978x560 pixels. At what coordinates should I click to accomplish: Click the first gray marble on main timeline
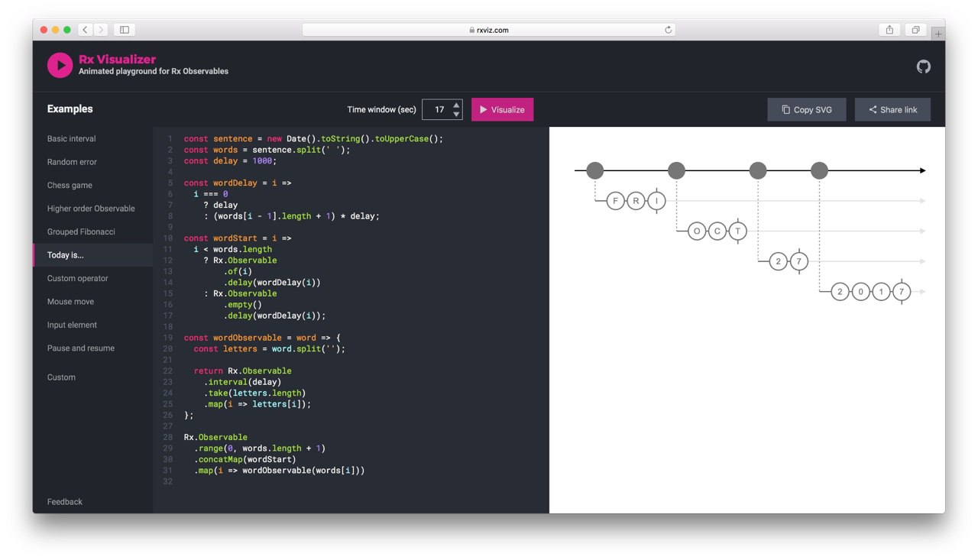(x=595, y=170)
